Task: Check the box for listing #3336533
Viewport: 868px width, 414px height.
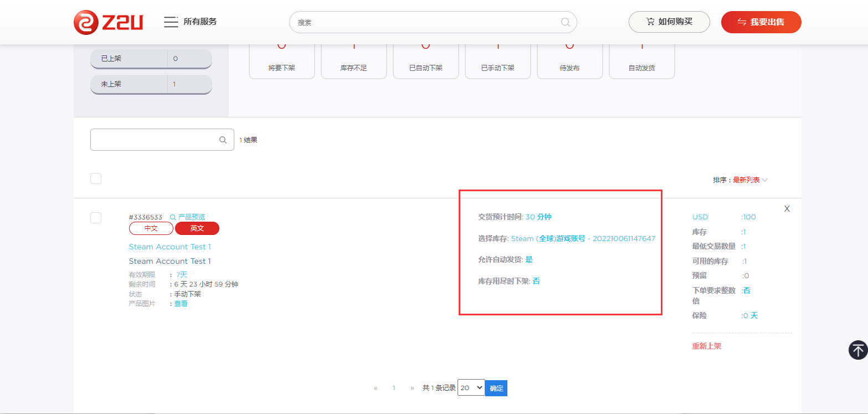Action: tap(96, 218)
